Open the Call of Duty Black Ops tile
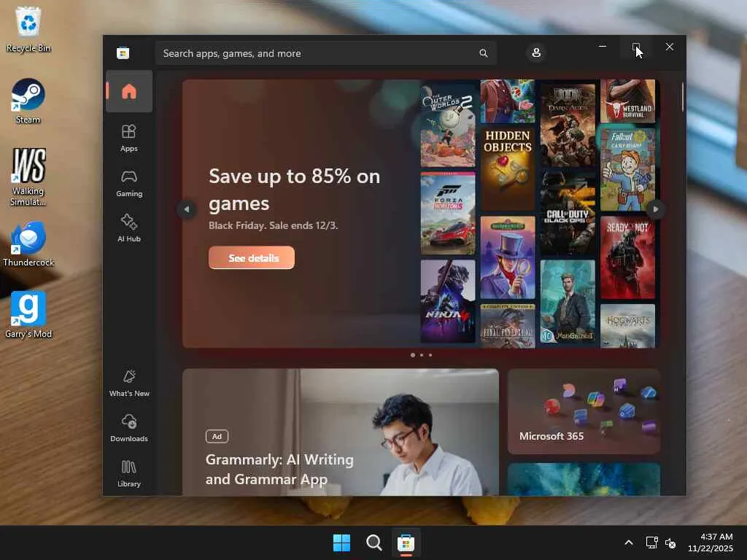747x560 pixels. click(x=568, y=214)
